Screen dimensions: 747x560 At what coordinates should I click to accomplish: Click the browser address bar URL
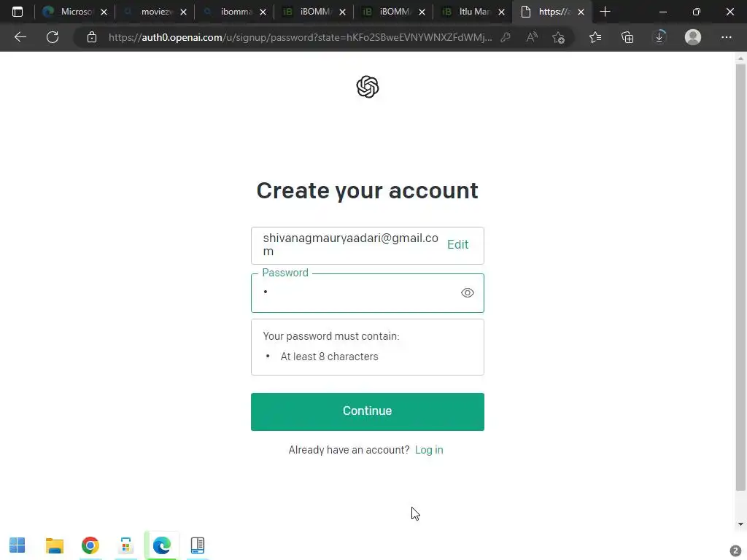[x=300, y=37]
